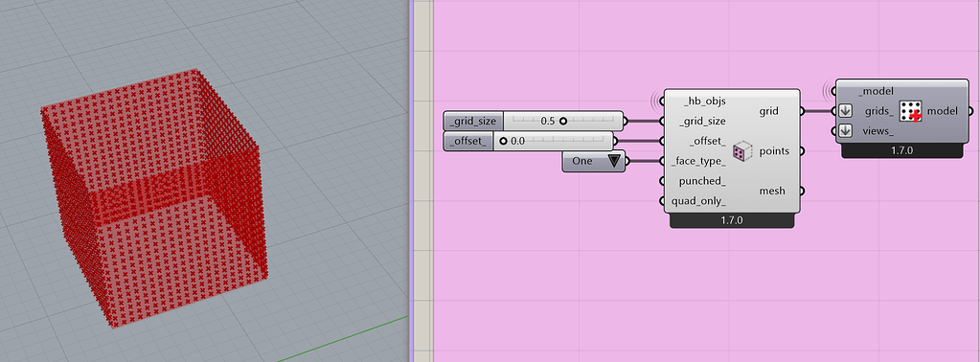Click the down-arrow icon beside grids_
This screenshot has width=980, height=362.
point(846,111)
